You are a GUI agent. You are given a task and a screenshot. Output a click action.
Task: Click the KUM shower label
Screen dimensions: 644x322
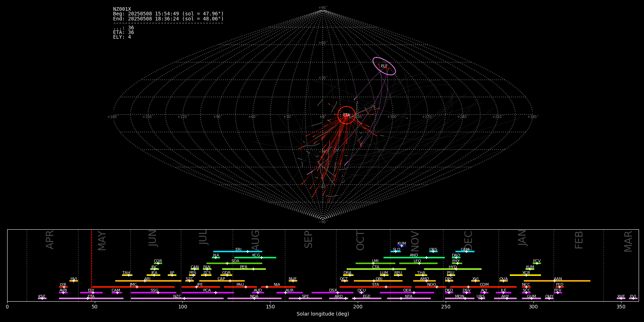point(402,244)
